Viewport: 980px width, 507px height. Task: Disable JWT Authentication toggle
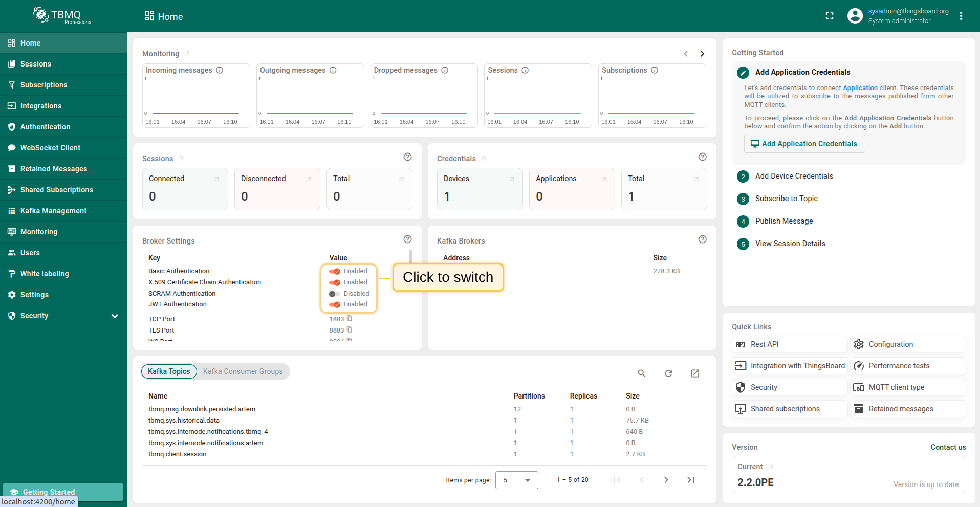click(x=335, y=305)
